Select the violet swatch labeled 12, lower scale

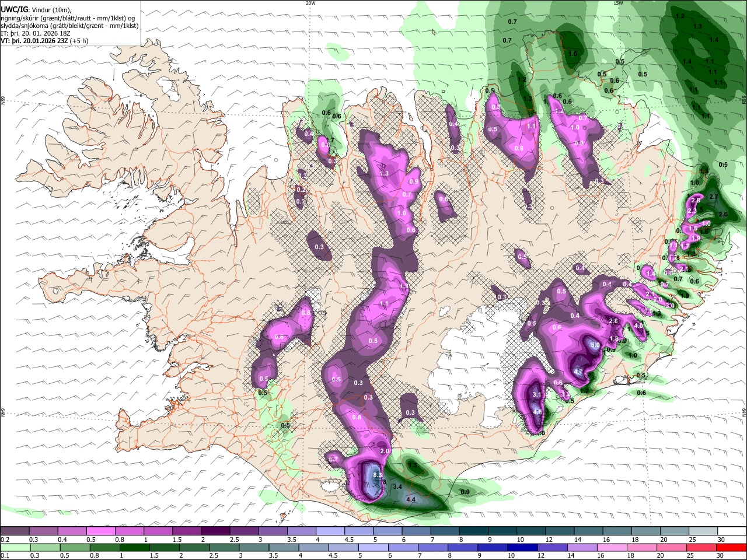coord(551,547)
